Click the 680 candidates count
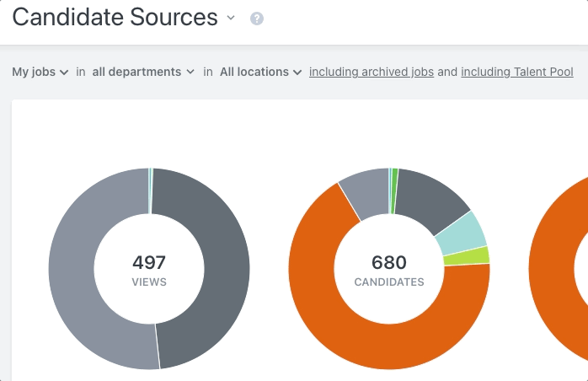 [389, 262]
